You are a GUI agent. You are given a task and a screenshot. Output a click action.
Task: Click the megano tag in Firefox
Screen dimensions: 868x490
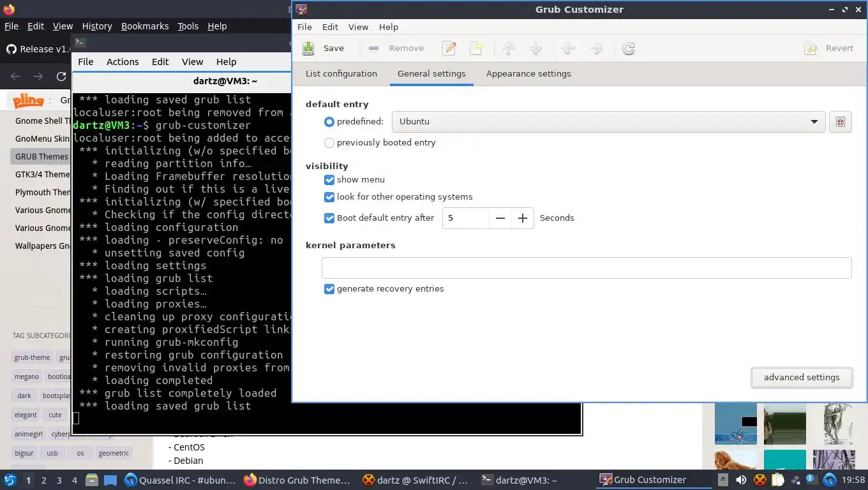27,376
